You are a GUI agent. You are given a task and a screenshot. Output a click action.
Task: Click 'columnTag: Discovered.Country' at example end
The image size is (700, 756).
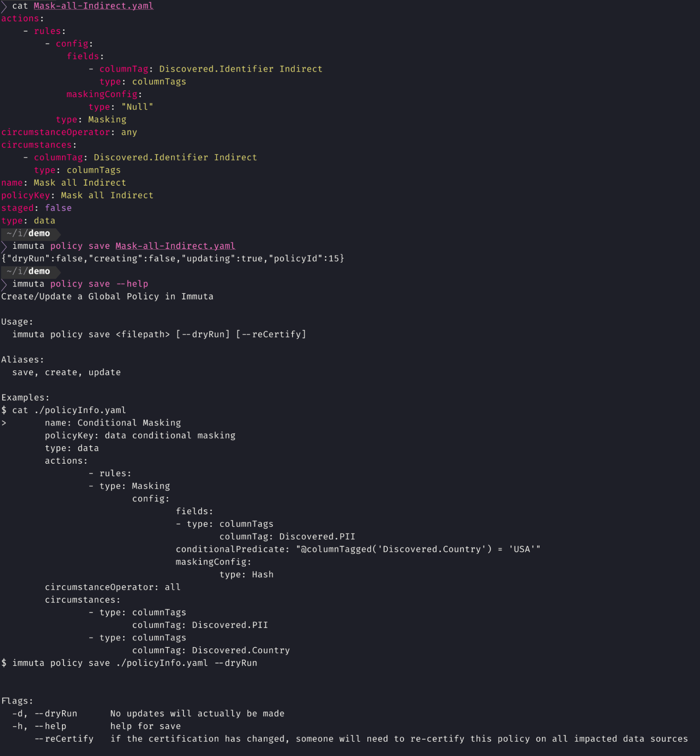[x=211, y=650]
